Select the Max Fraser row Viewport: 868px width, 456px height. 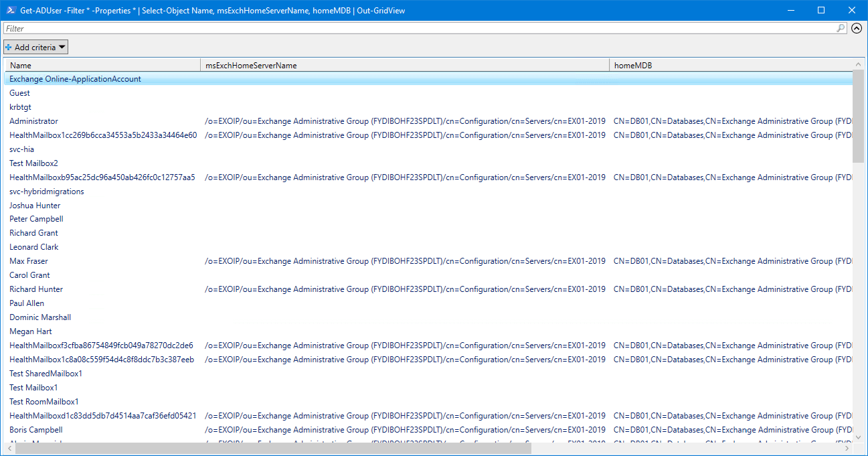pos(428,261)
